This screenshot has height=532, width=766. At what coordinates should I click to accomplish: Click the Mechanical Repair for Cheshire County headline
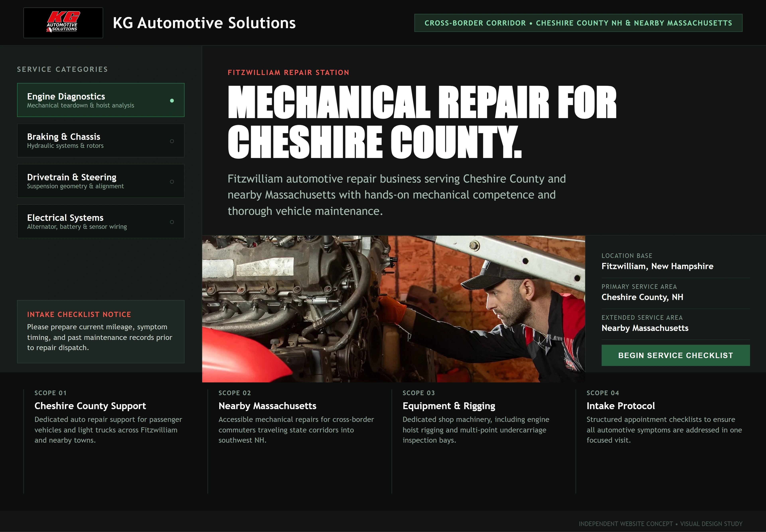(422, 122)
